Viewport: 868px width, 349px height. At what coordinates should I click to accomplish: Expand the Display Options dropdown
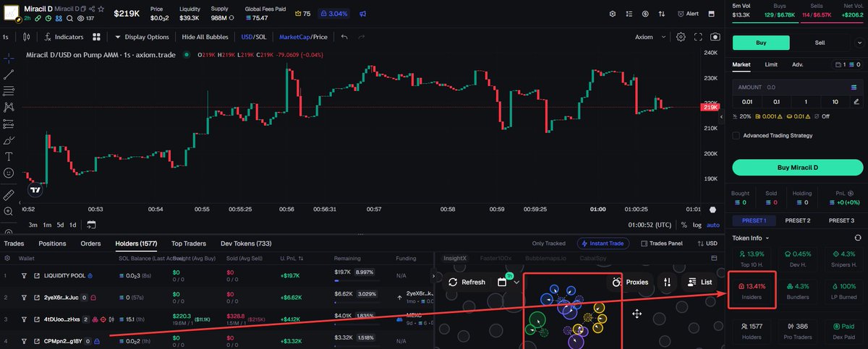coord(142,37)
